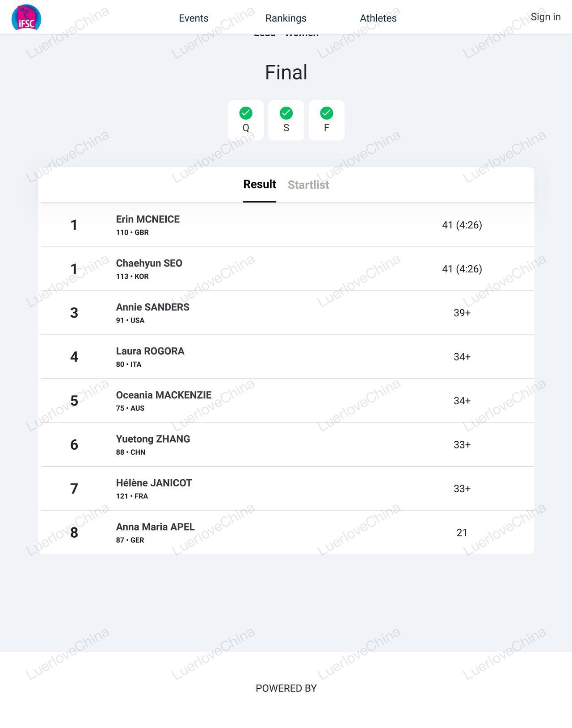This screenshot has width=572, height=728.
Task: Switch to the Result tab
Action: 260,184
